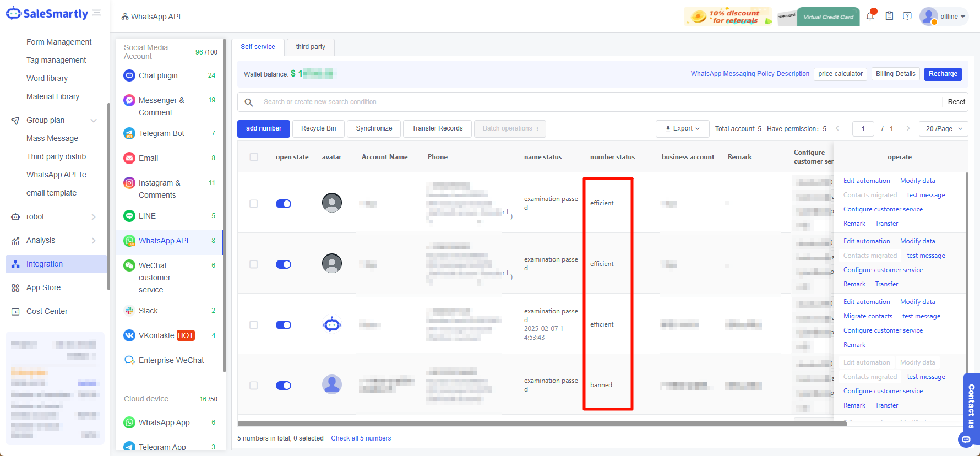Click the add number button
The width and height of the screenshot is (980, 456).
[x=264, y=128]
